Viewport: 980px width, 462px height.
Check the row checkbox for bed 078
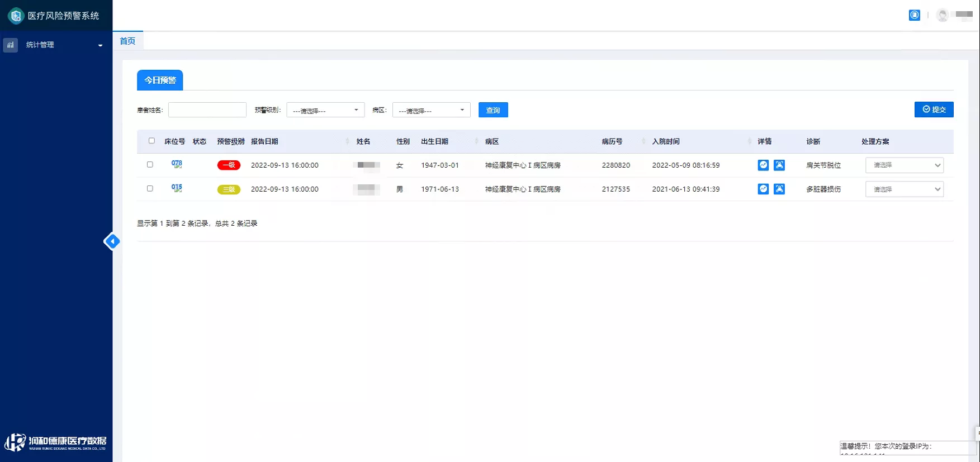[x=150, y=165]
